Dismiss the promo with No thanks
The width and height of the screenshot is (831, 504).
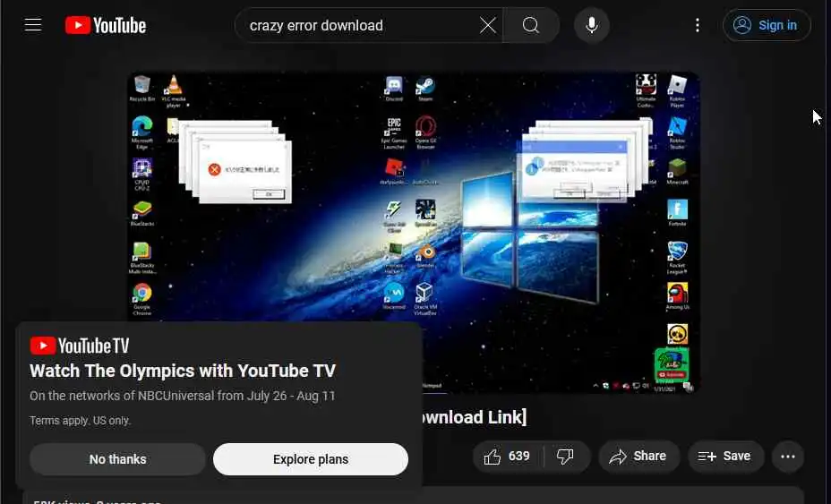[x=117, y=459]
